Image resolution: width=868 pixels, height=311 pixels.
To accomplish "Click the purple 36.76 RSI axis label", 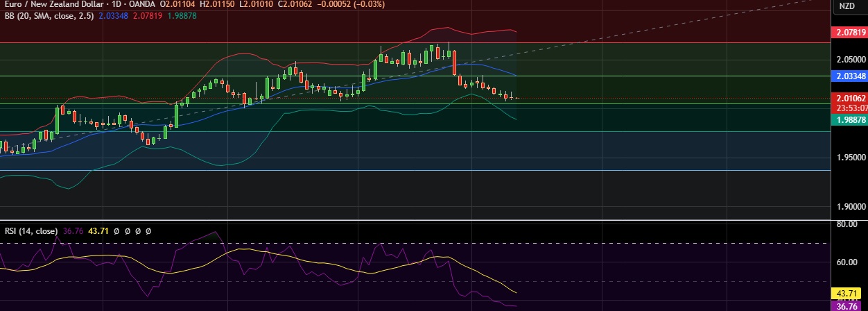I will 849,305.
